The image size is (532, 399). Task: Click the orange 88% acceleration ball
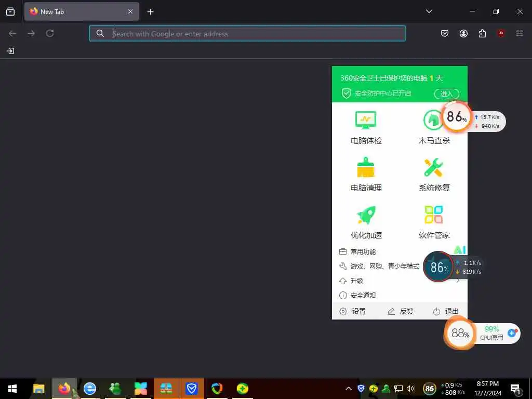pyautogui.click(x=460, y=333)
